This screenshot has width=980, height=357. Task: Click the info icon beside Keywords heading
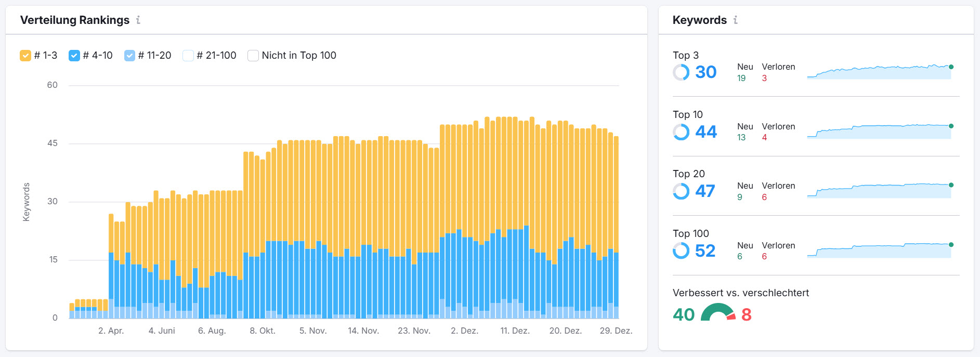pos(736,20)
